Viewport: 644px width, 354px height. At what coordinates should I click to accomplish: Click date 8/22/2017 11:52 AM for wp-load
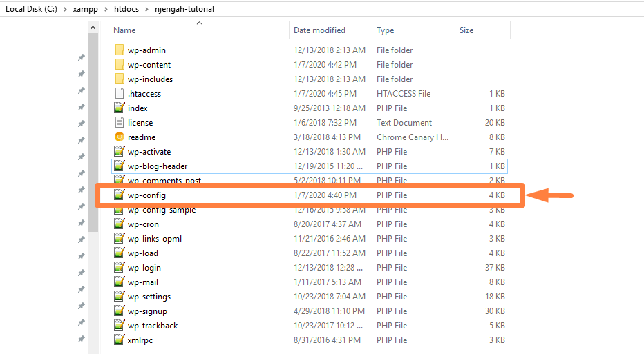330,253
